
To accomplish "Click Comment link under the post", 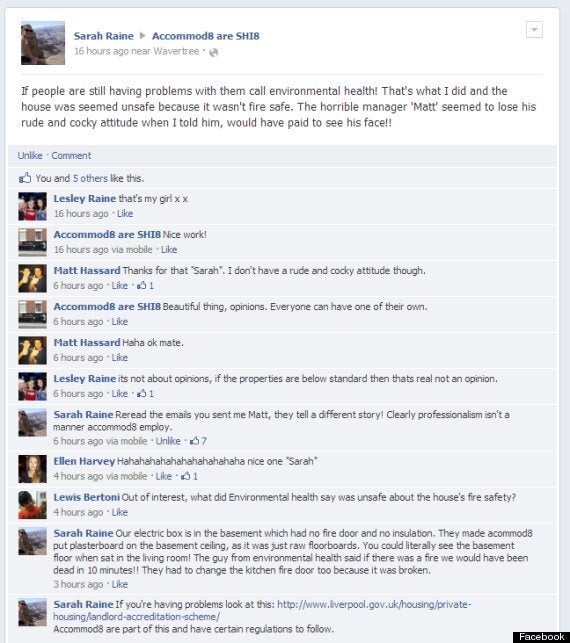I will coord(71,155).
